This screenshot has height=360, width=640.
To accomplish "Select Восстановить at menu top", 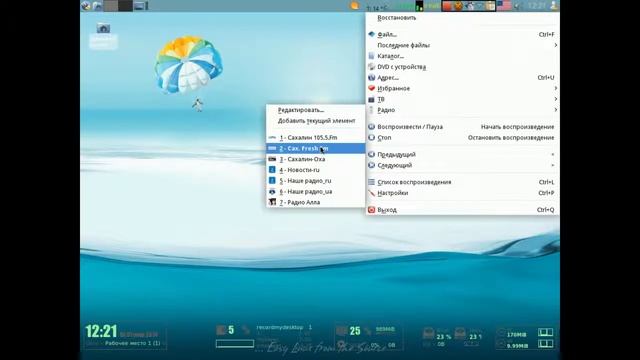I will tap(462, 18).
